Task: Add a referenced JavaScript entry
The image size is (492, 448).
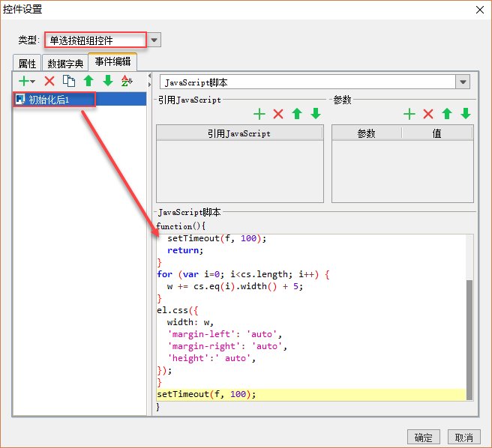Action: (x=259, y=114)
